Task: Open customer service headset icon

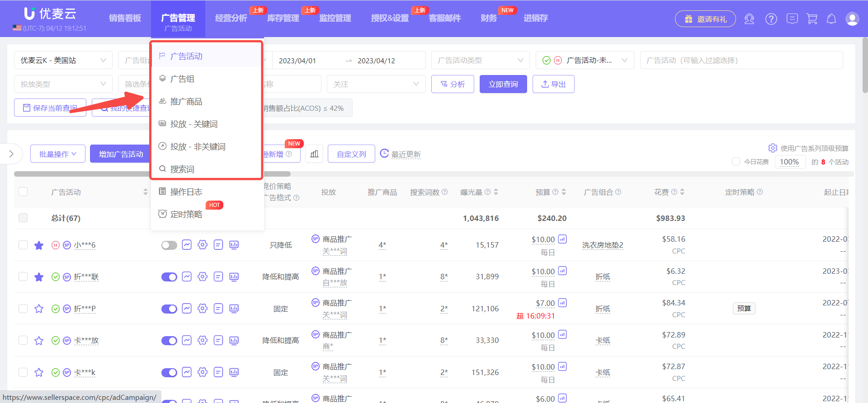Action: [749, 19]
